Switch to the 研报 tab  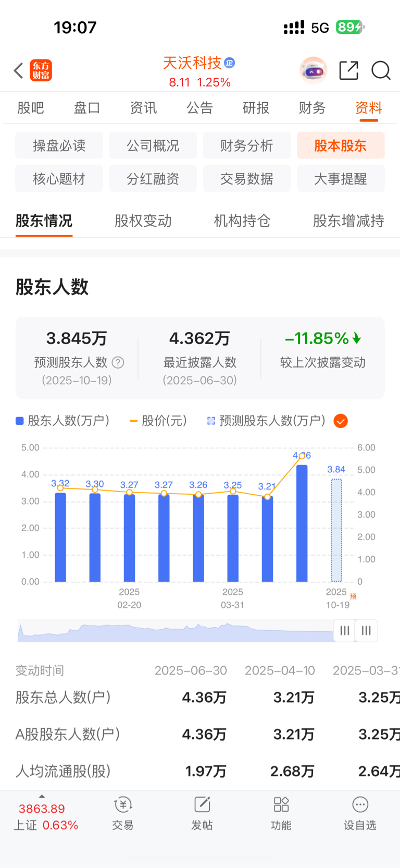point(256,108)
